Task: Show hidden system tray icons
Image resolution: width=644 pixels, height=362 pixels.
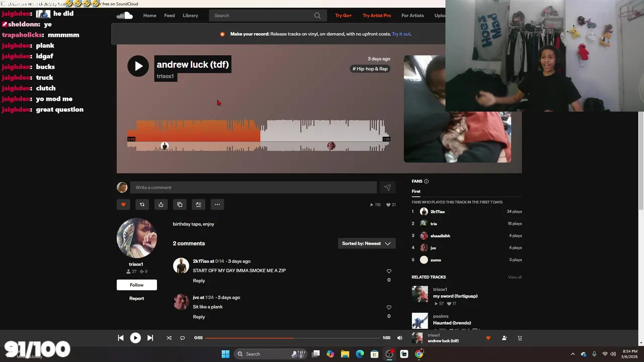Action: (x=573, y=354)
